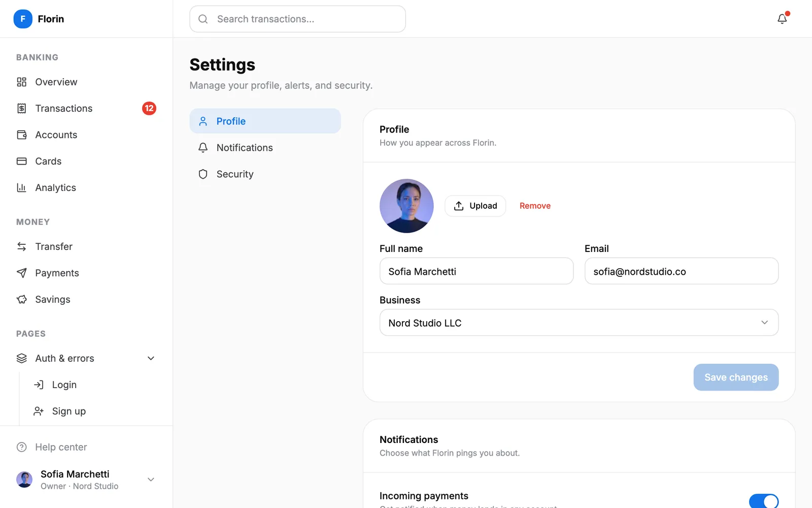This screenshot has height=508, width=812.
Task: Click the Search transactions field
Action: click(297, 19)
